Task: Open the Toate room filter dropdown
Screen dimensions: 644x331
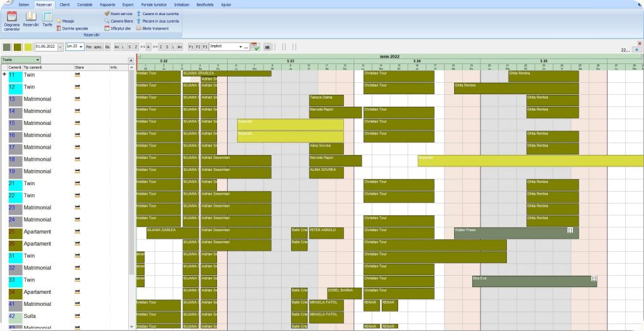Action: coord(38,60)
